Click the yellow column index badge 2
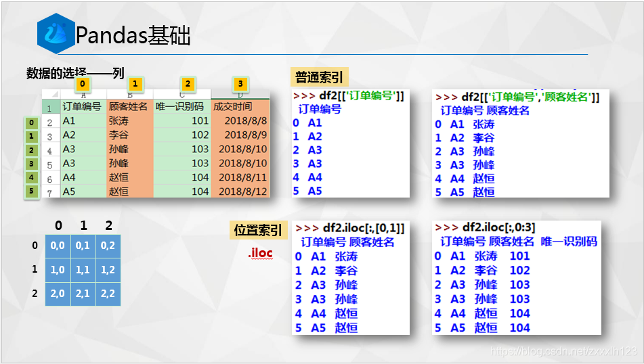 click(188, 84)
